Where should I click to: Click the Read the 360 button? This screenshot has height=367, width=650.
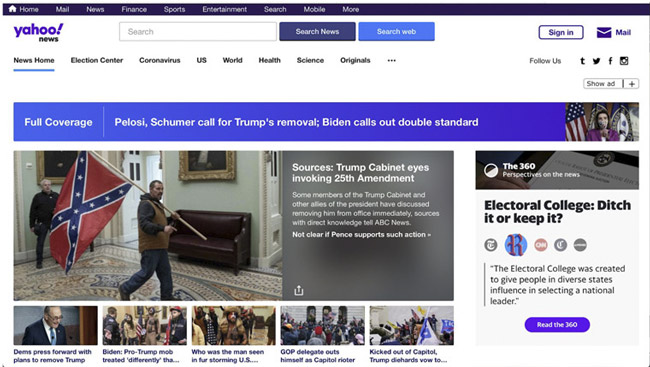(x=557, y=325)
